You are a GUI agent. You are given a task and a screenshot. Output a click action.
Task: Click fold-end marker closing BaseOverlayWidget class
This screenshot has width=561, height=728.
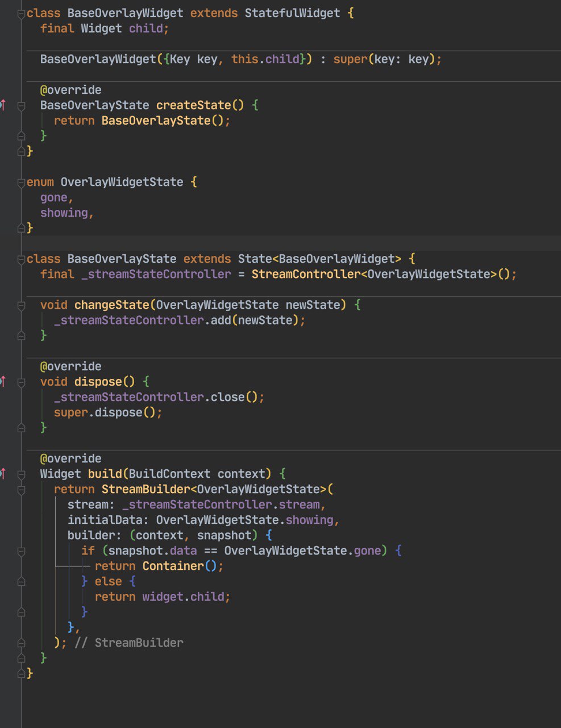21,151
